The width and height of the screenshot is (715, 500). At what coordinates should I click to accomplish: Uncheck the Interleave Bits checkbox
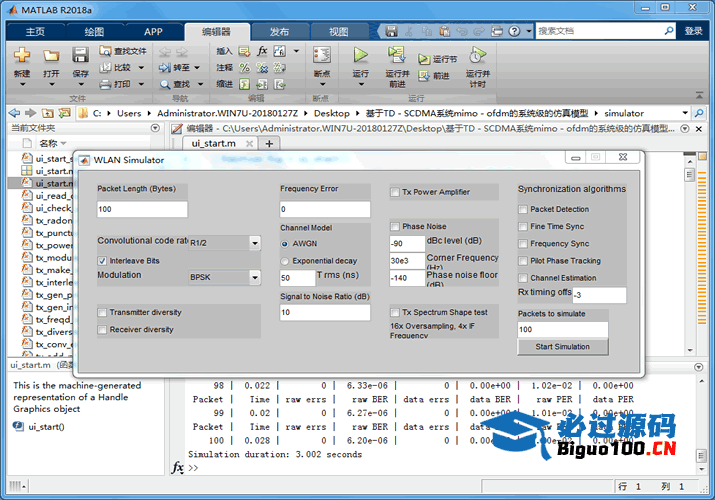click(x=102, y=261)
